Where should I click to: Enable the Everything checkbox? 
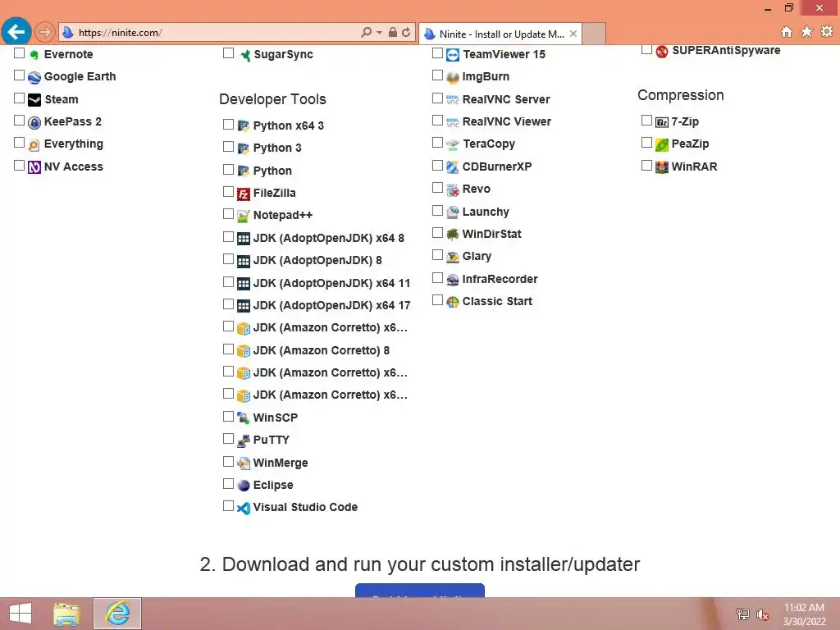[x=20, y=143]
